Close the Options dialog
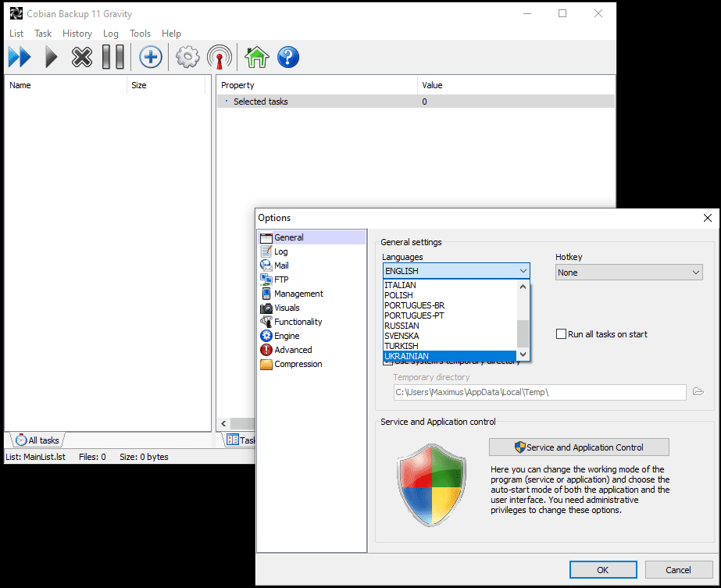The image size is (721, 588). (x=707, y=217)
